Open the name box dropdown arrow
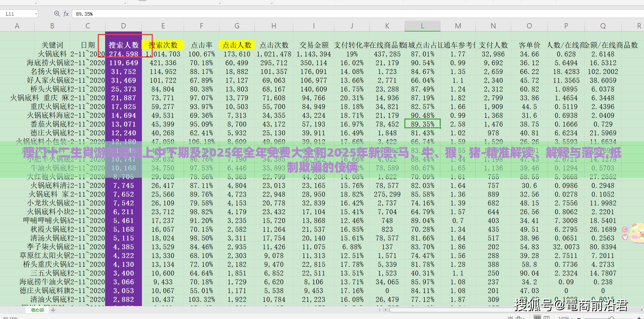This screenshot has height=319, width=644. pyautogui.click(x=36, y=14)
